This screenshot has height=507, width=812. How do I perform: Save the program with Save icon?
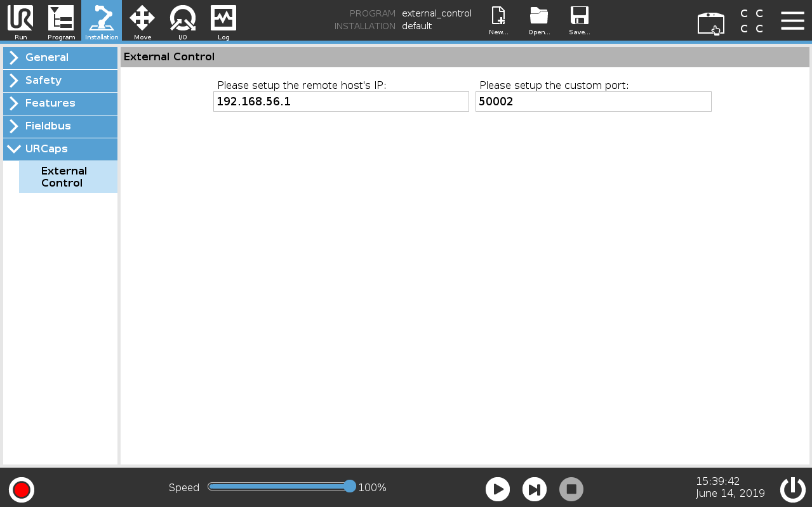tap(579, 20)
